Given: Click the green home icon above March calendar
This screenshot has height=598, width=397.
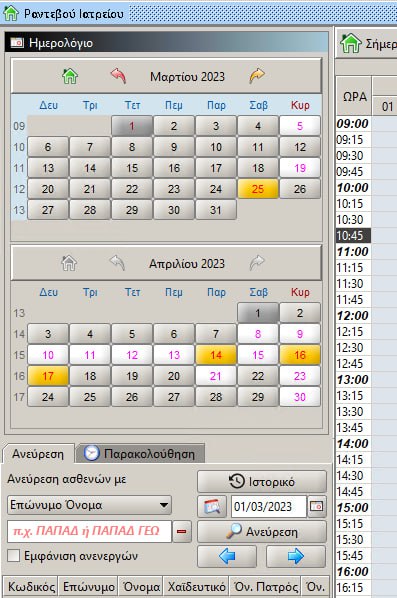Looking at the screenshot, I should pos(70,76).
